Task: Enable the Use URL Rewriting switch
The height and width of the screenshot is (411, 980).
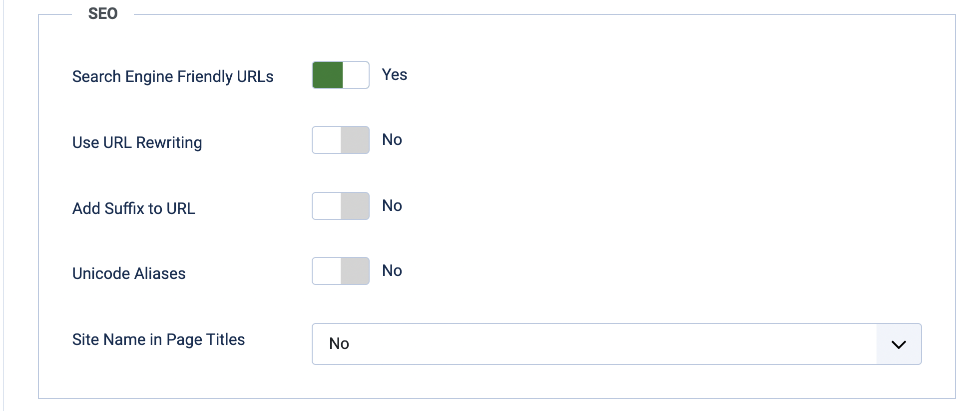Action: (341, 140)
